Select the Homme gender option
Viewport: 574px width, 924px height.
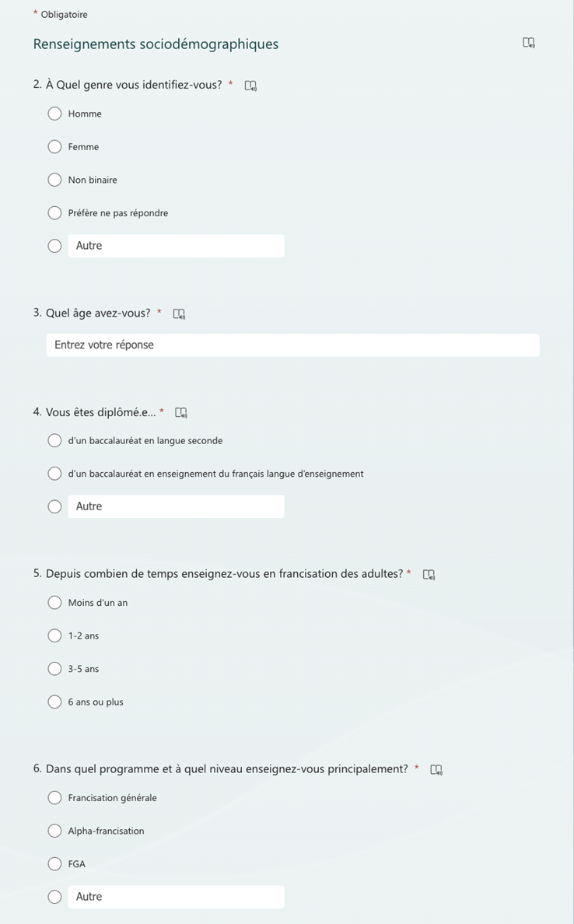54,114
